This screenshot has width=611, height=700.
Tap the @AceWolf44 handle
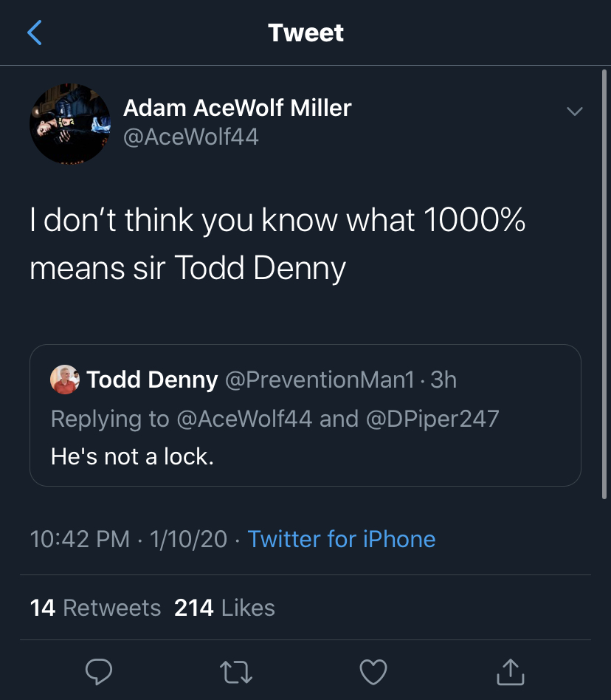tap(191, 137)
